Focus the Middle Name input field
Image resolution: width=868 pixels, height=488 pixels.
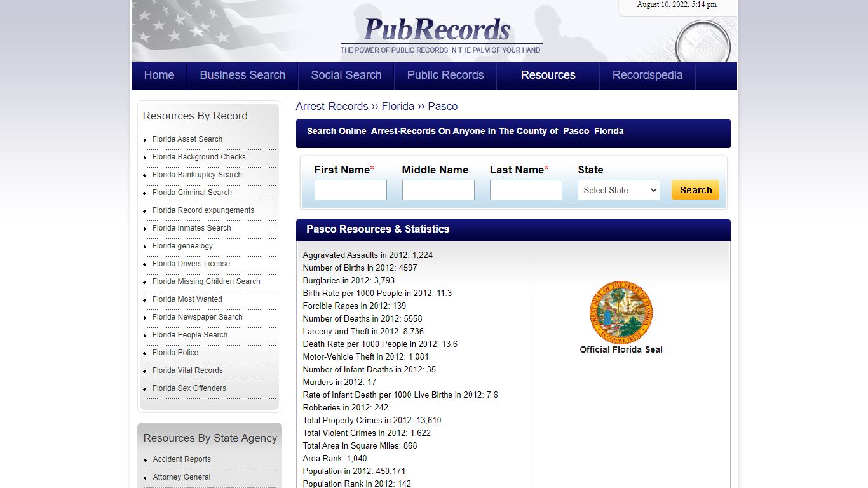point(438,190)
